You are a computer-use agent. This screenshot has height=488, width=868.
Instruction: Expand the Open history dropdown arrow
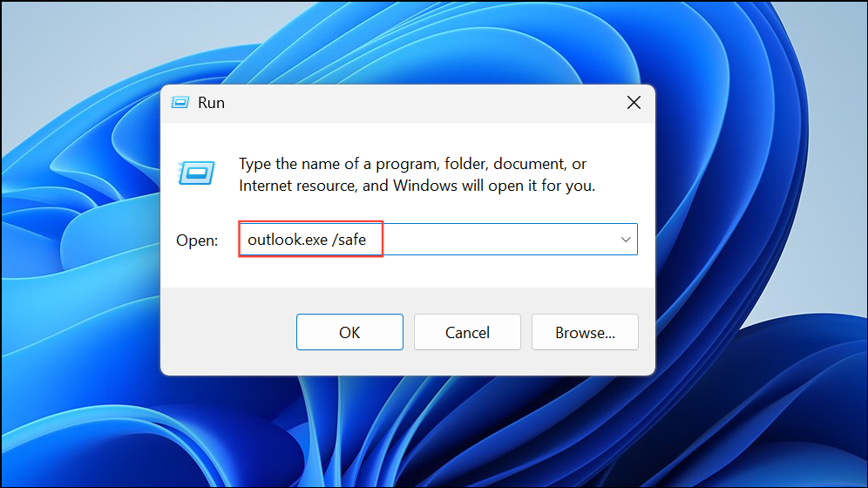(626, 240)
